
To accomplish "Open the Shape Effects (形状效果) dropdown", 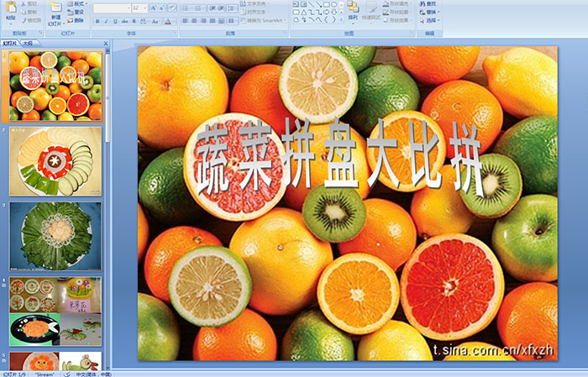I will [397, 20].
